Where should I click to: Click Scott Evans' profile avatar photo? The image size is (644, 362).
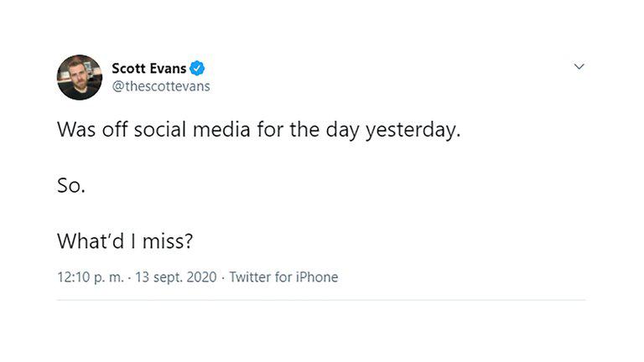coord(80,77)
